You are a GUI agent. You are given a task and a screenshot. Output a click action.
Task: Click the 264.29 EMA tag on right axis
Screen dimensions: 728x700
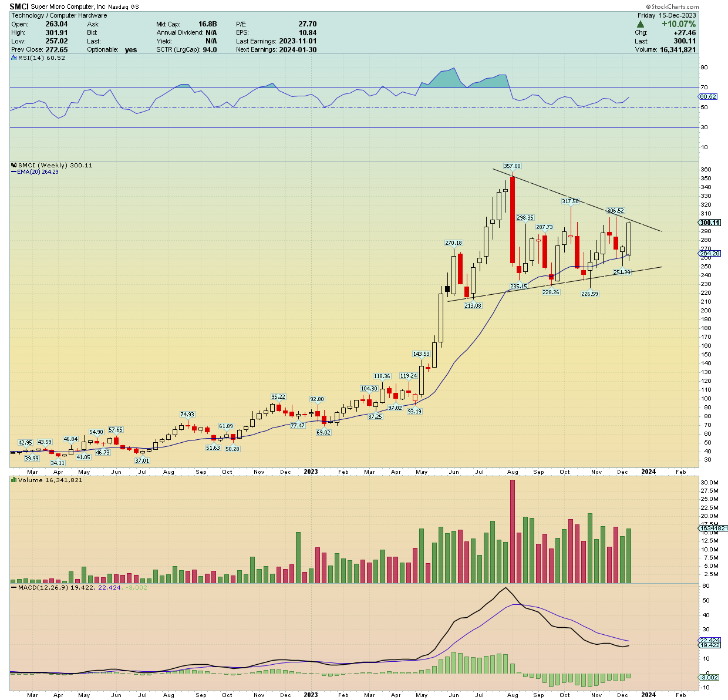point(710,254)
